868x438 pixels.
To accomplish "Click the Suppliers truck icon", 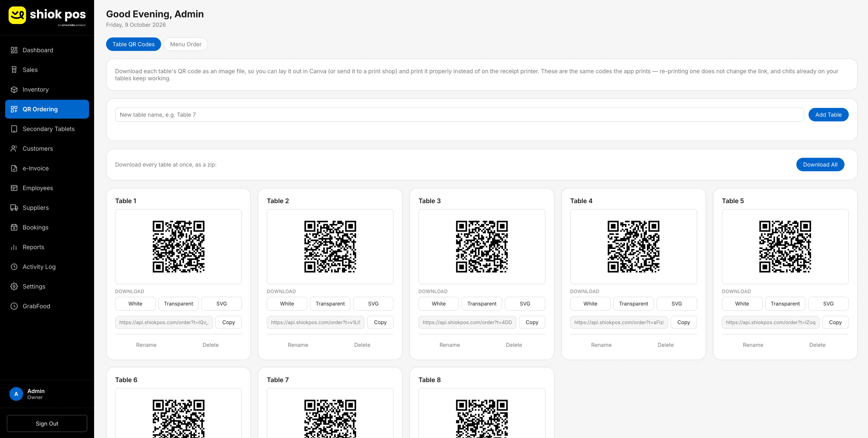I will tap(14, 208).
